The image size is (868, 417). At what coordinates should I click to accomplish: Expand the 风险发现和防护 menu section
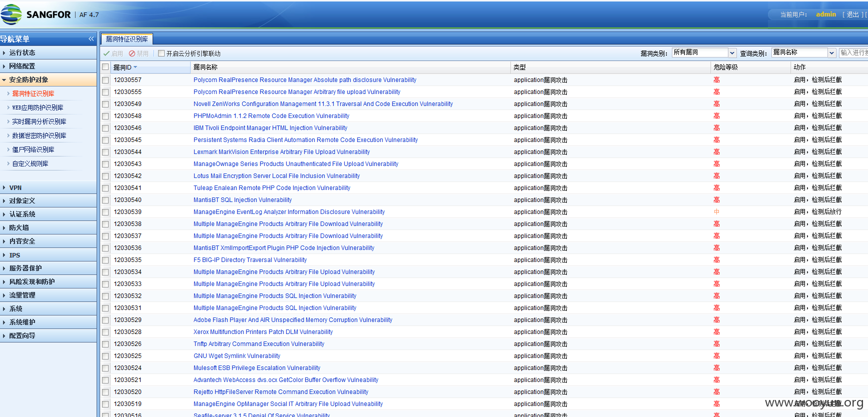pos(48,281)
